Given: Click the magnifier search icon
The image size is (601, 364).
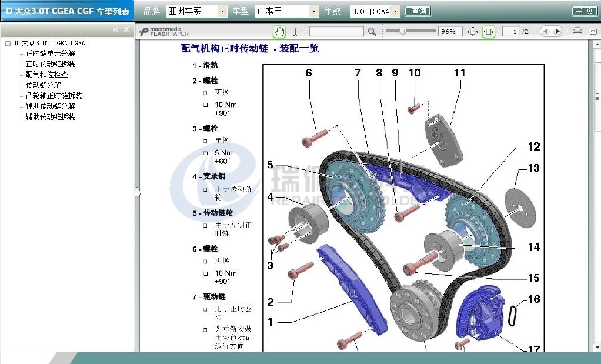Looking at the screenshot, I should [372, 32].
